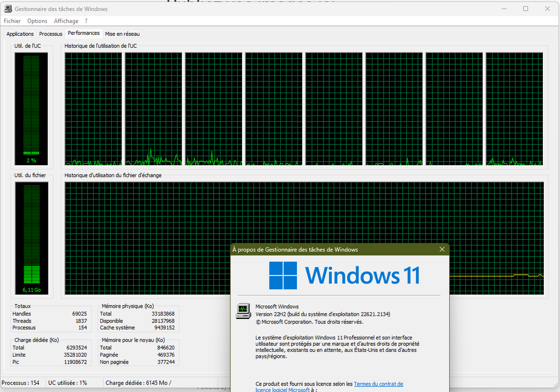Click kernel memory Total value 846620
Image resolution: width=560 pixels, height=392 pixels.
click(166, 348)
